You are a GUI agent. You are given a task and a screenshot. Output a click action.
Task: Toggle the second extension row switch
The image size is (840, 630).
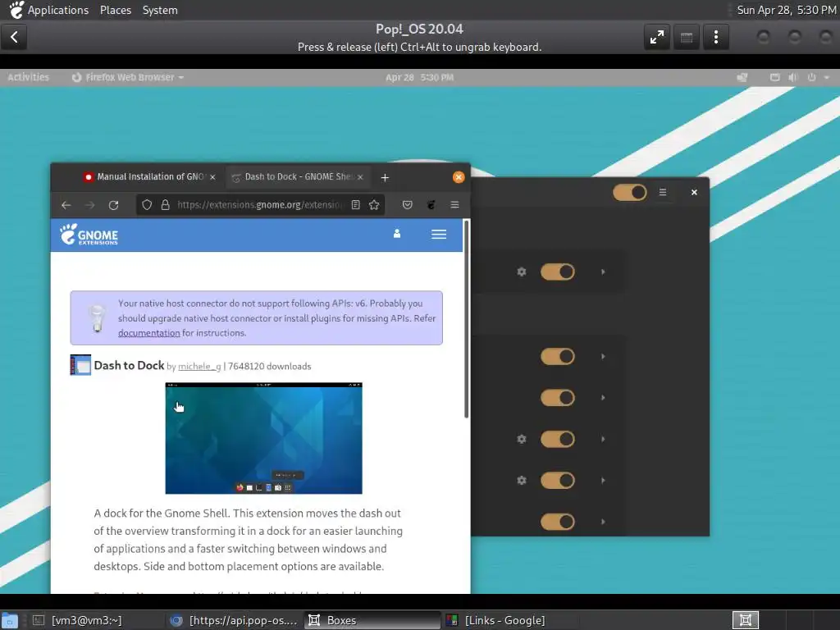click(558, 356)
